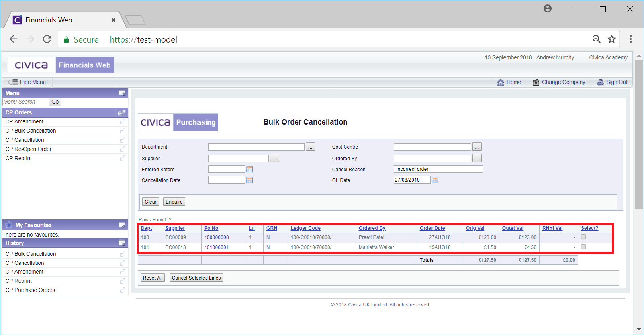Open CP Re-Open Order new window icon
Viewport: 644px width, 335px height.
(x=123, y=149)
